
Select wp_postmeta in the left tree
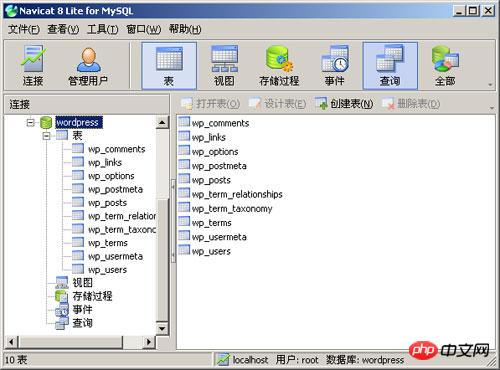[115, 189]
